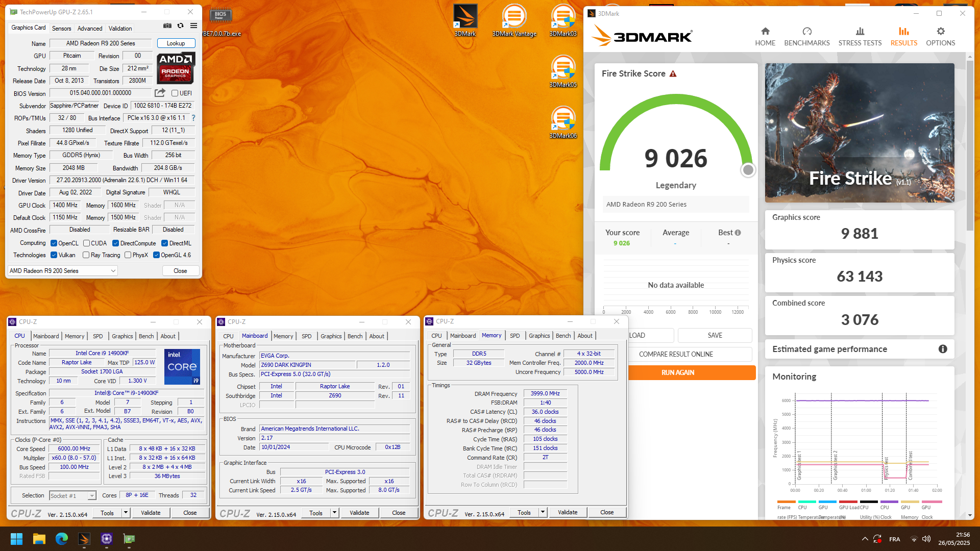Open the 3DMark06 desktop shortcut

click(x=563, y=122)
